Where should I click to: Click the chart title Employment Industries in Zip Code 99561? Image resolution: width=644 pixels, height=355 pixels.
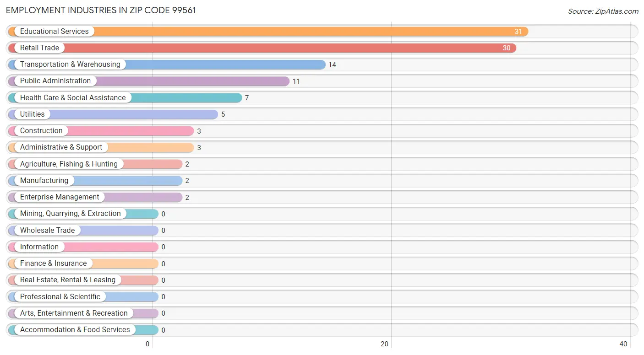tap(101, 10)
